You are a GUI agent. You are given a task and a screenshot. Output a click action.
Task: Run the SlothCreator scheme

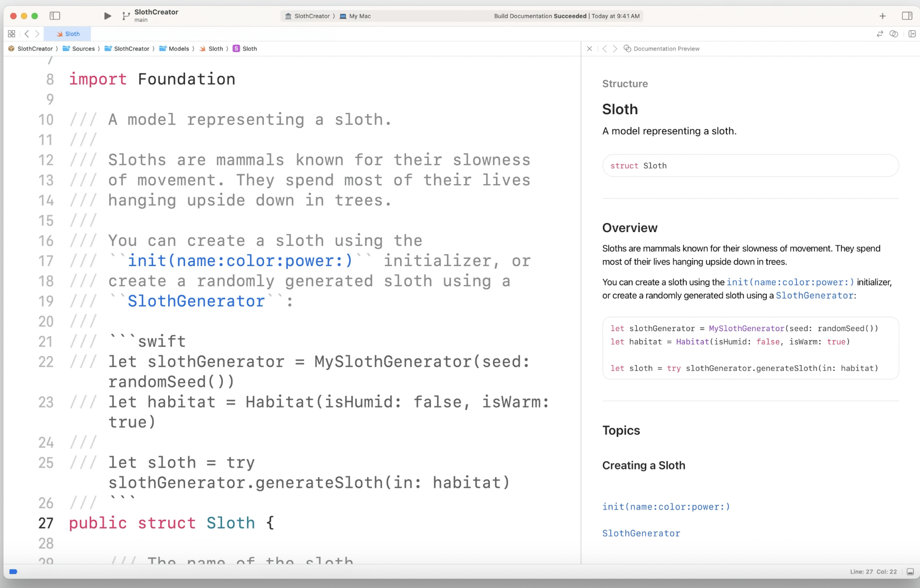pos(107,16)
